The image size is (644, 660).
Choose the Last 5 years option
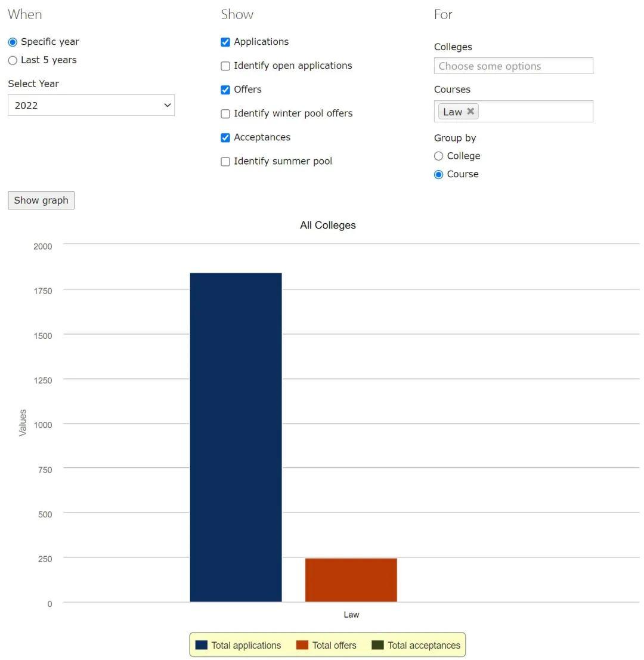click(13, 60)
